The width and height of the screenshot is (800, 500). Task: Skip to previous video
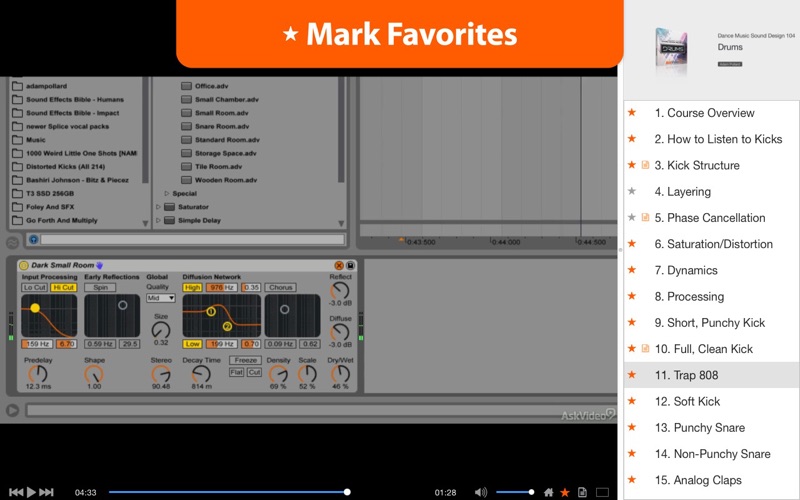[16, 492]
